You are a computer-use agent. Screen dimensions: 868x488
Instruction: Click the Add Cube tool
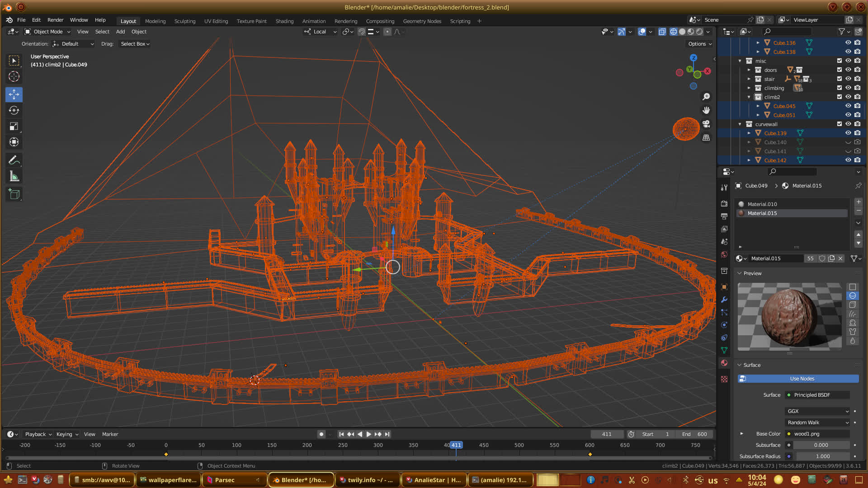click(x=14, y=194)
